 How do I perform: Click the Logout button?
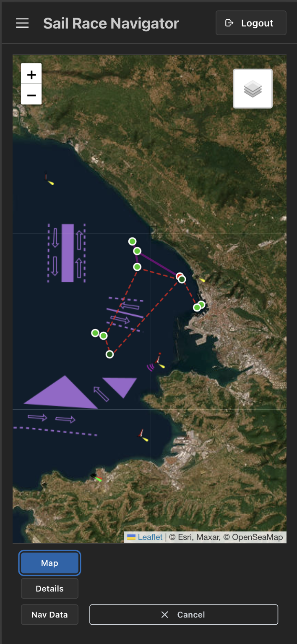(251, 23)
